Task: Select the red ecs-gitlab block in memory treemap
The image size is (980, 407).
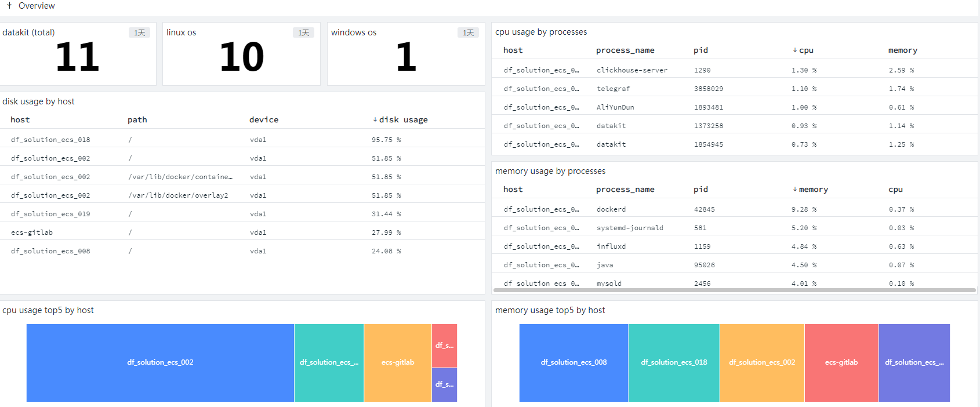Action: pyautogui.click(x=841, y=362)
